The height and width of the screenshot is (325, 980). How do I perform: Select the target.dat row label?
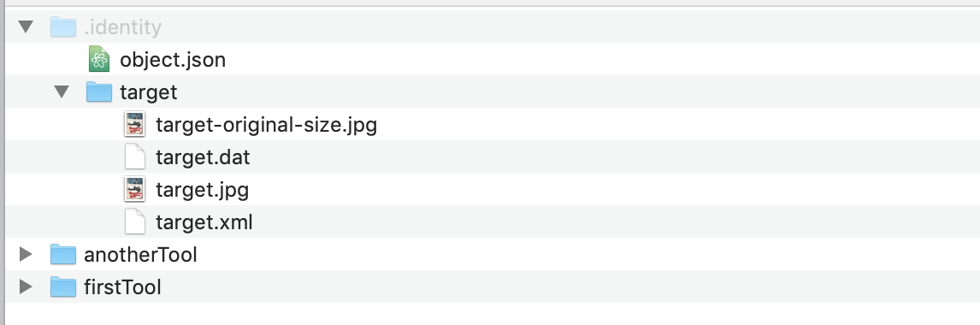pyautogui.click(x=203, y=157)
